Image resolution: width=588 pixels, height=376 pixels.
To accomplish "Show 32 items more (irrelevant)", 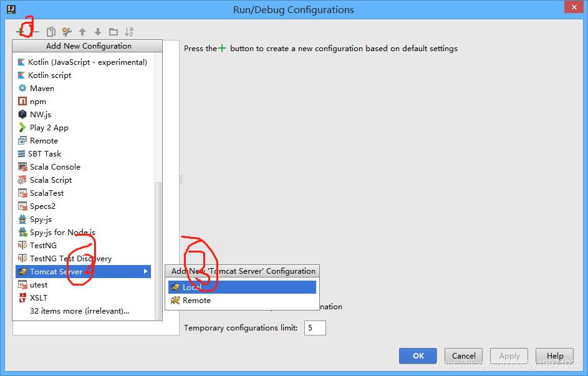I will coord(84,311).
